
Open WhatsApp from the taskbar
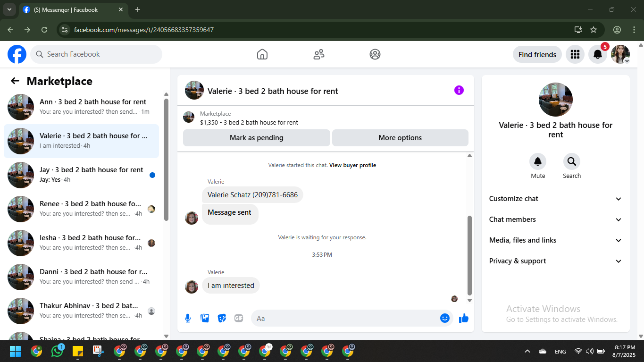pyautogui.click(x=58, y=351)
